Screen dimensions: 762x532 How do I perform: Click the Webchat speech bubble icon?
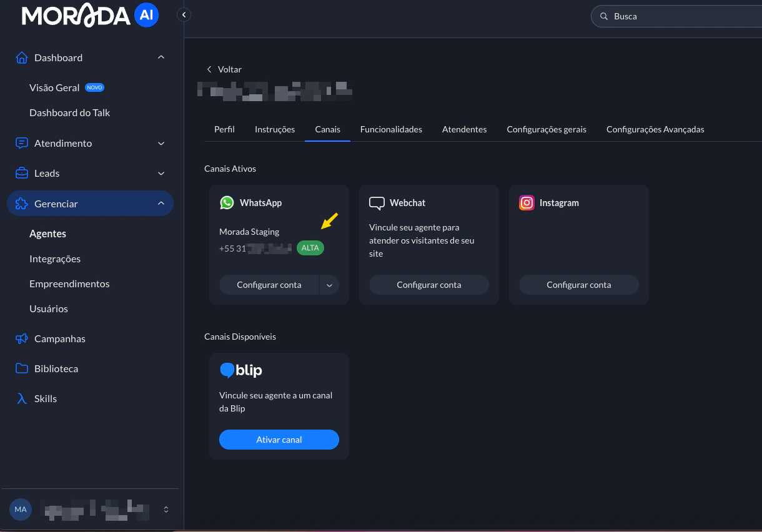point(377,203)
